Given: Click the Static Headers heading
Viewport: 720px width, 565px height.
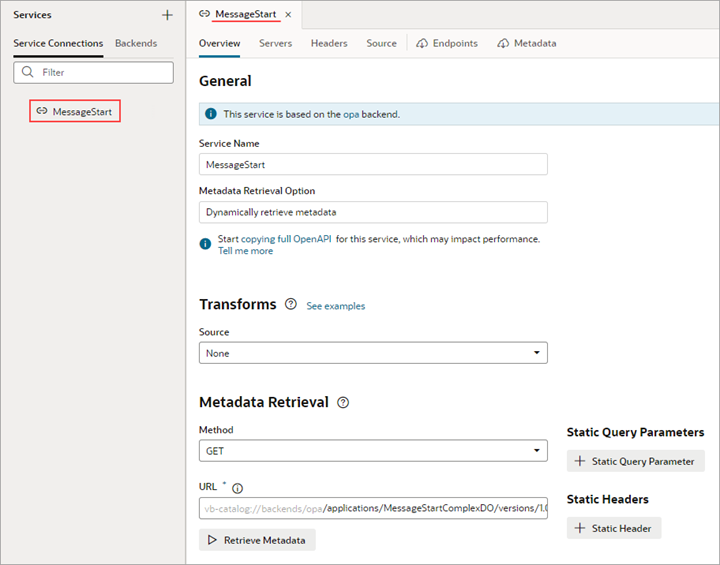Looking at the screenshot, I should 608,499.
